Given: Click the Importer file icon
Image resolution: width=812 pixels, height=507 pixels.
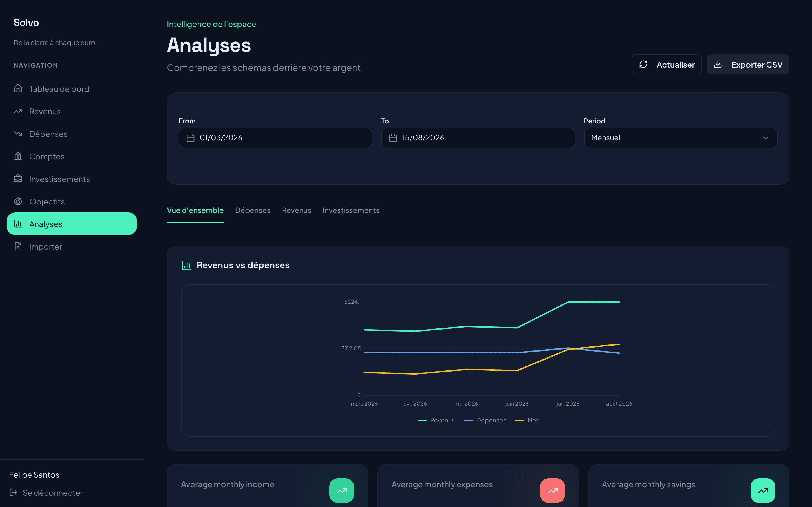Looking at the screenshot, I should tap(18, 246).
